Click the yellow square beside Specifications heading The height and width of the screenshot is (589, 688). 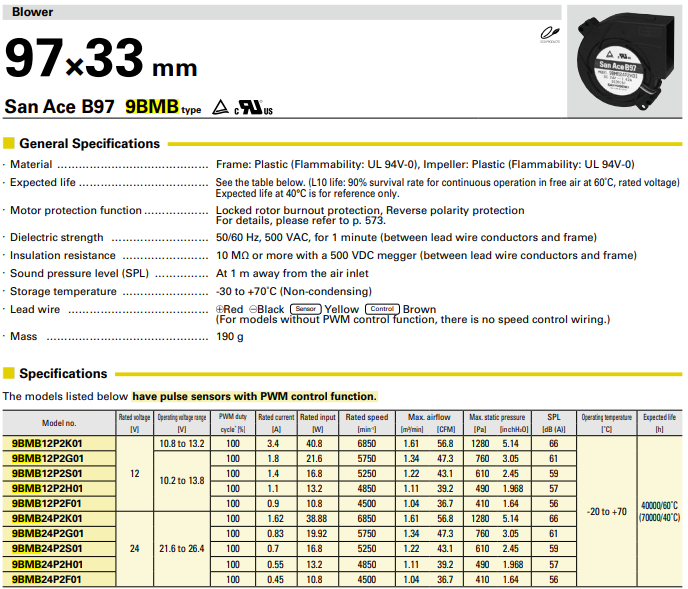(x=9, y=374)
